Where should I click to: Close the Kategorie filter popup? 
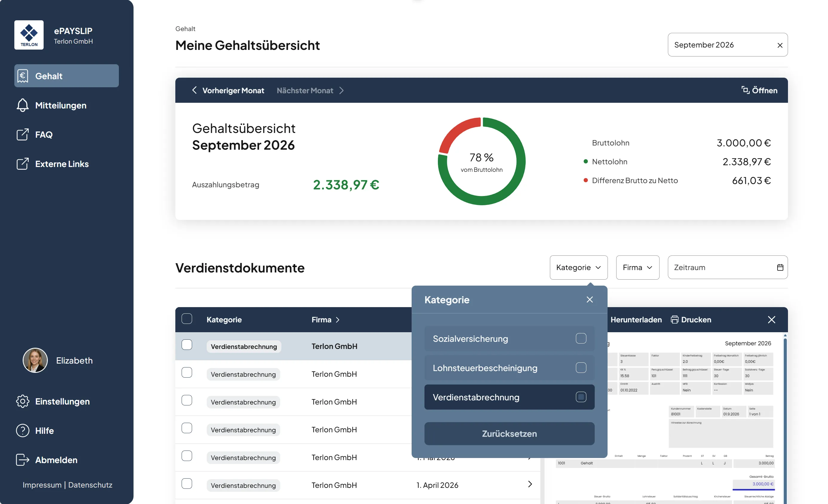pos(590,300)
